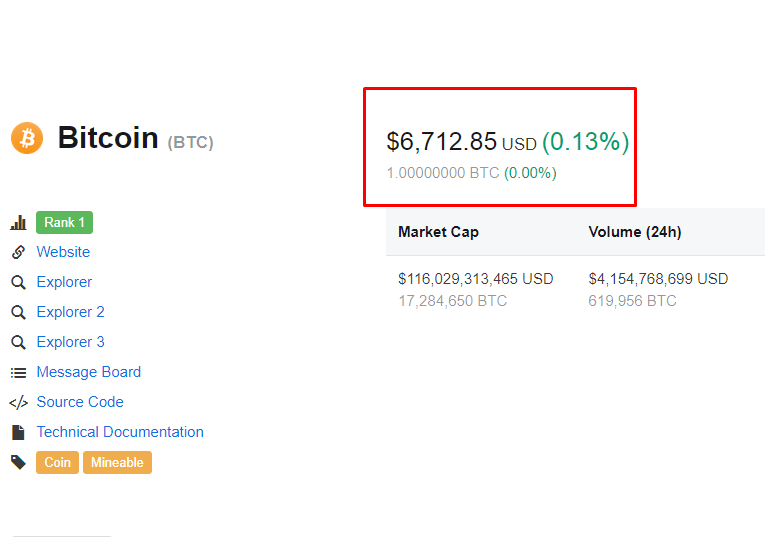
Task: Click the magnifier icon beside Explorer 2
Action: point(18,312)
